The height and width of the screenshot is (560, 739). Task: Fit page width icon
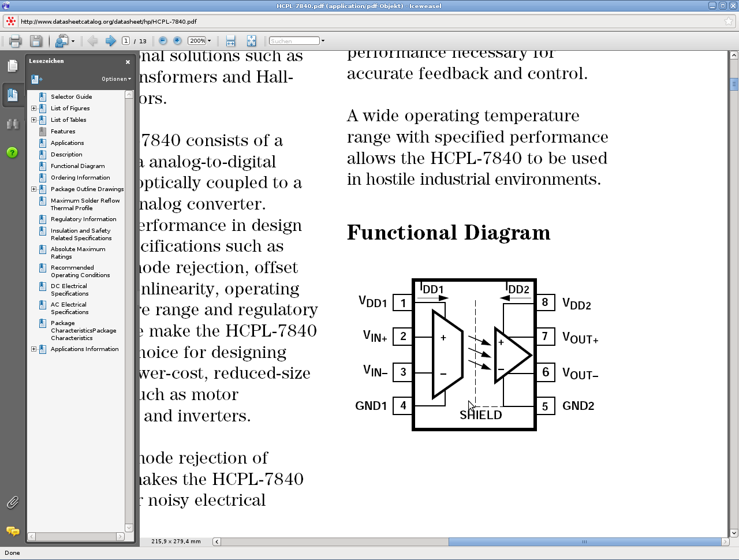[230, 41]
